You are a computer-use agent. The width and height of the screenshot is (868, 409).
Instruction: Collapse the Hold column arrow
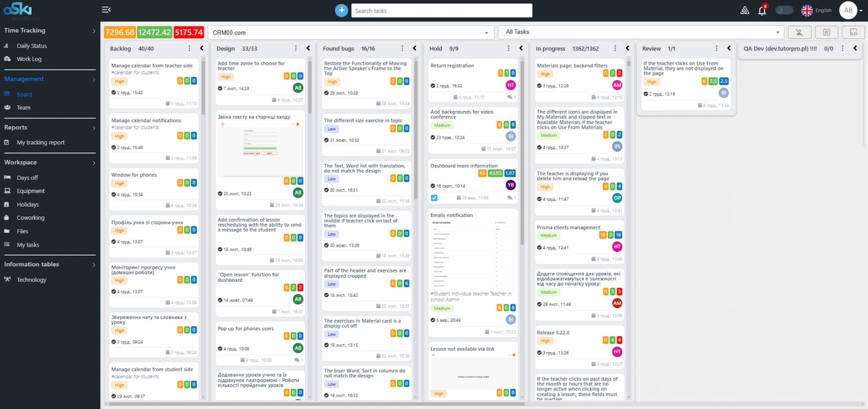[521, 48]
